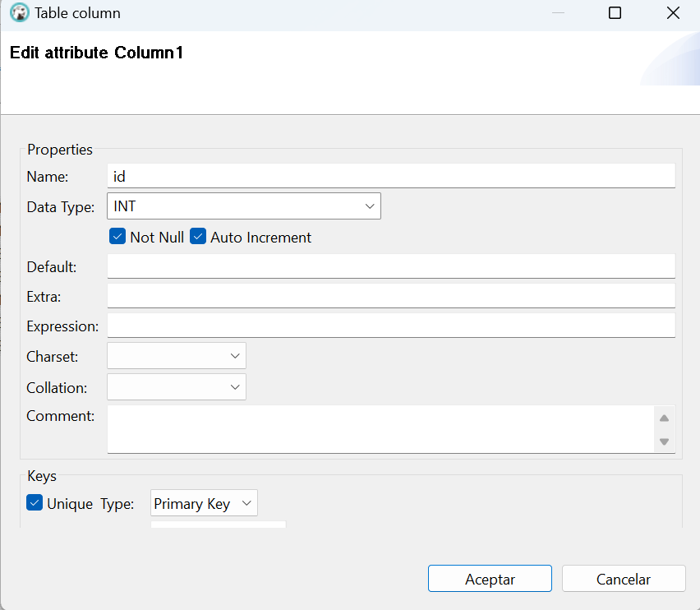The image size is (700, 610).
Task: Close the Table column dialog
Action: [x=673, y=13]
